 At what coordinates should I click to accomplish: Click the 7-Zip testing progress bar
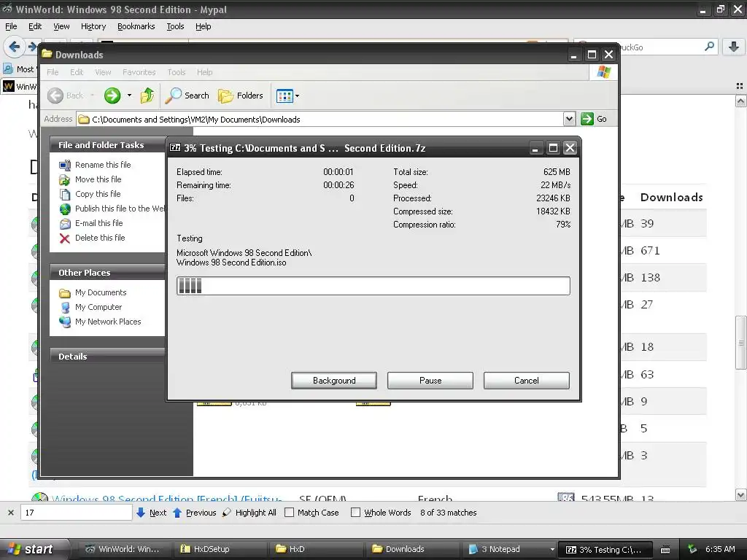click(373, 286)
